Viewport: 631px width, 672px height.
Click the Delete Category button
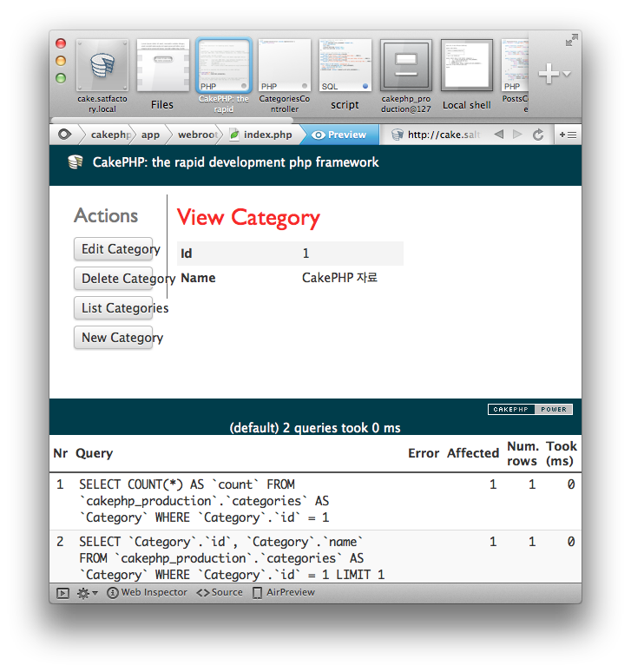pos(114,279)
